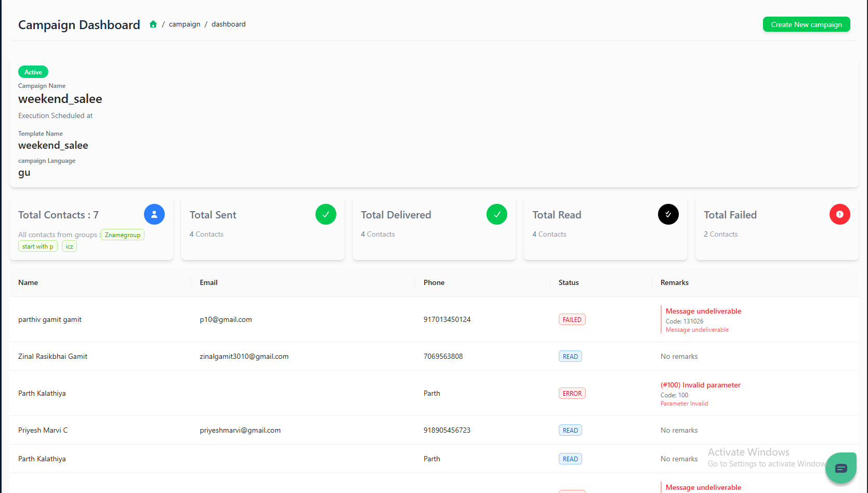The width and height of the screenshot is (868, 493).
Task: Select the Znamegroup group tag
Action: [x=123, y=235]
